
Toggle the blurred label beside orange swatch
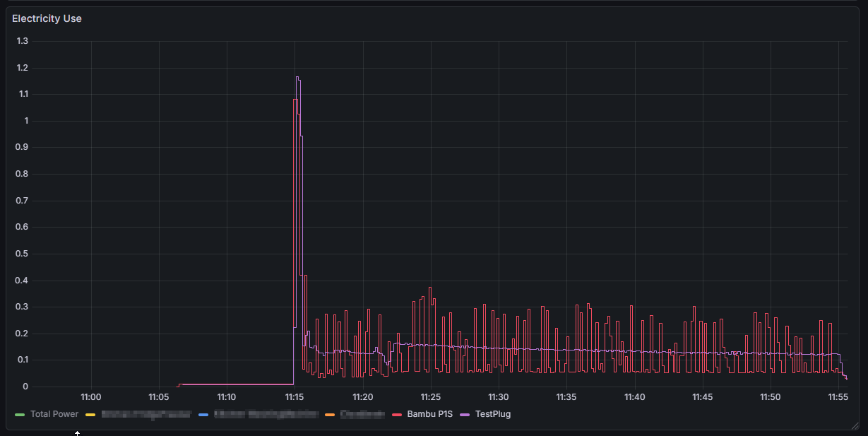click(362, 414)
